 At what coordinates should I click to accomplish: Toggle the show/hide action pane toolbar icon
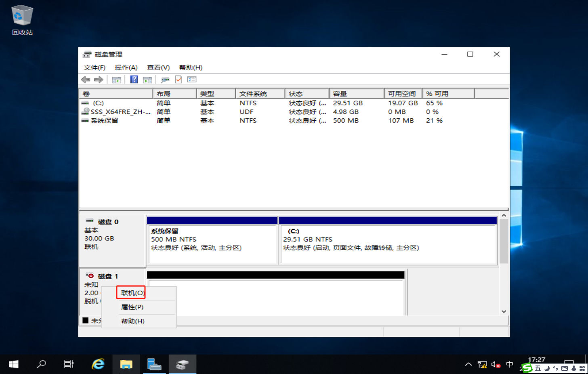pyautogui.click(x=147, y=80)
